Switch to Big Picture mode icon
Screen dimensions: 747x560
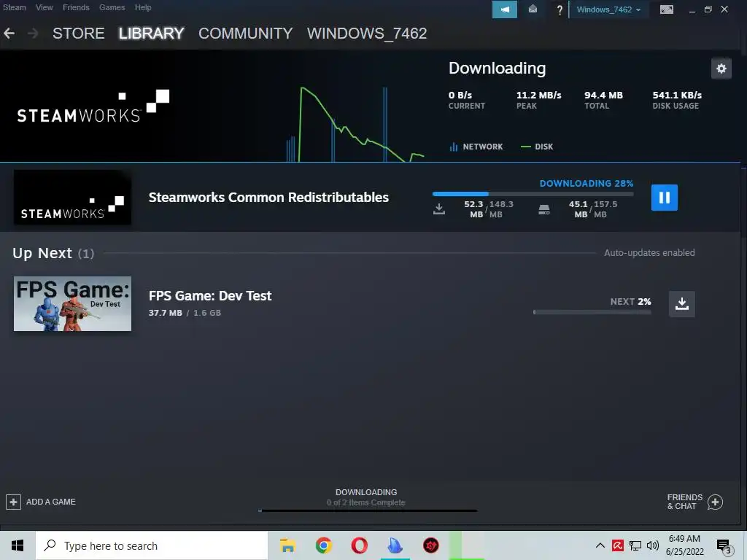click(x=667, y=9)
